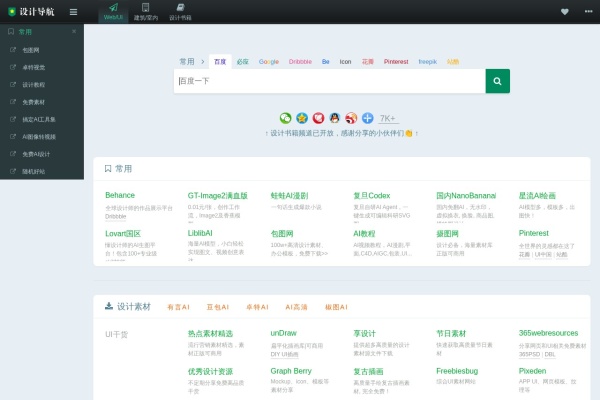
Task: Open the 星流AI绘画 link
Action: [537, 196]
